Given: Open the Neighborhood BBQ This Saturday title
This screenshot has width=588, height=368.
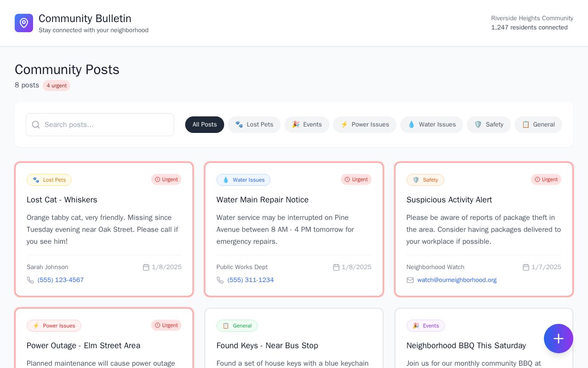Looking at the screenshot, I should [x=466, y=345].
